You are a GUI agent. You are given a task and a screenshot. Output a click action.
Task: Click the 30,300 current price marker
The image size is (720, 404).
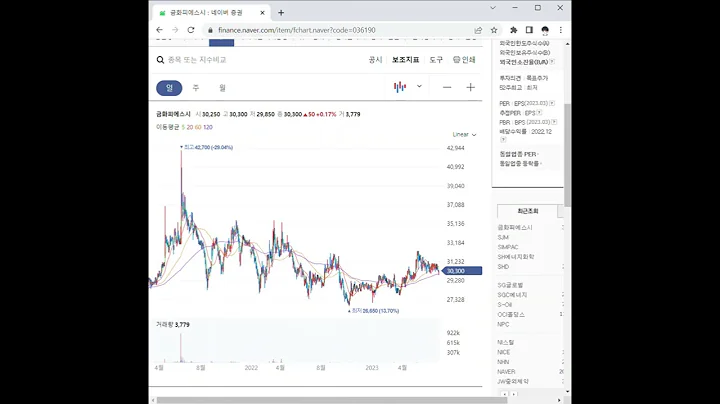point(463,271)
